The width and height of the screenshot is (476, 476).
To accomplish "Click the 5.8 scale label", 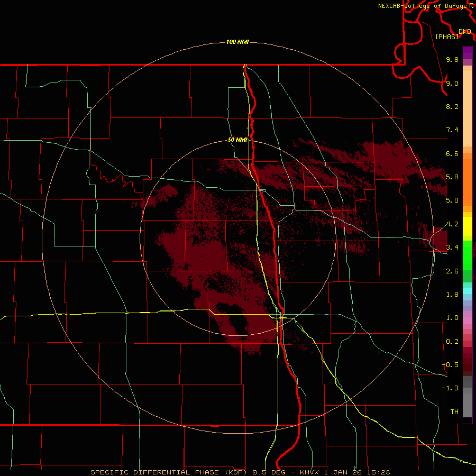I will [x=452, y=177].
